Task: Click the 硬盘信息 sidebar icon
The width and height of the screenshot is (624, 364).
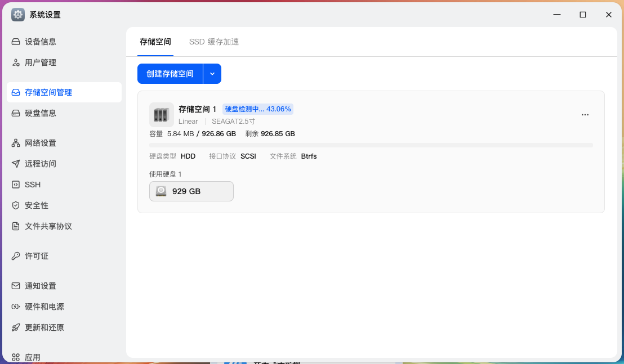Action: (15, 113)
